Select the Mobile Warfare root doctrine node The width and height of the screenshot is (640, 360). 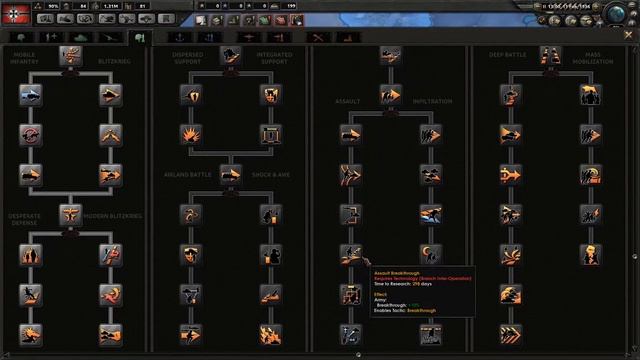pyautogui.click(x=71, y=56)
